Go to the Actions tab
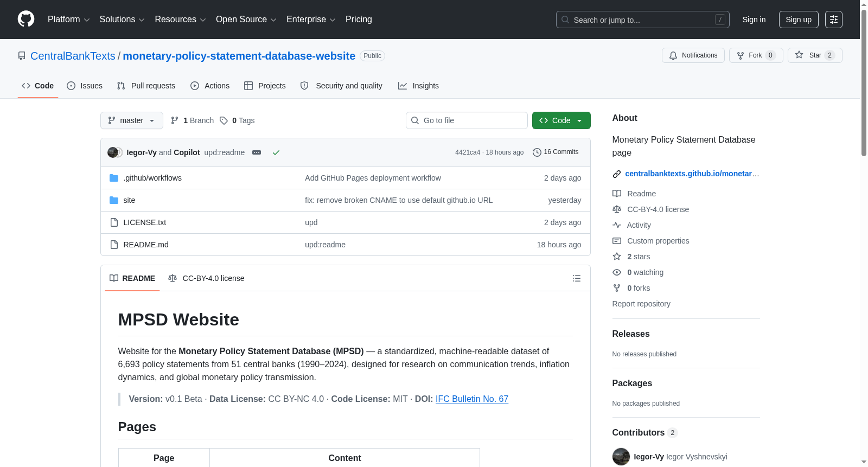The width and height of the screenshot is (868, 467). tap(210, 86)
